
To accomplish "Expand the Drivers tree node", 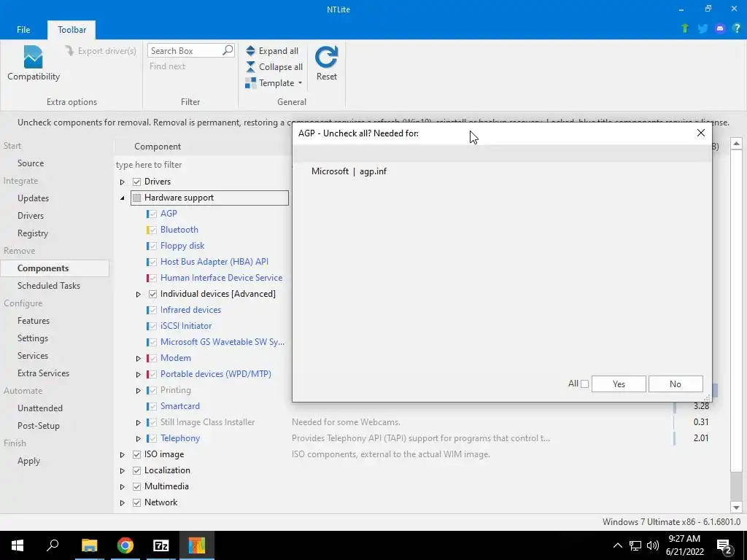I will (123, 182).
